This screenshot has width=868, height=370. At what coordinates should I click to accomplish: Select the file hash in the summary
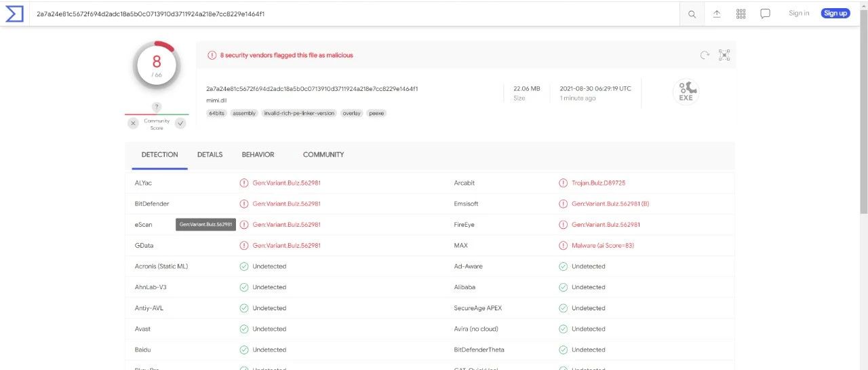coord(312,88)
